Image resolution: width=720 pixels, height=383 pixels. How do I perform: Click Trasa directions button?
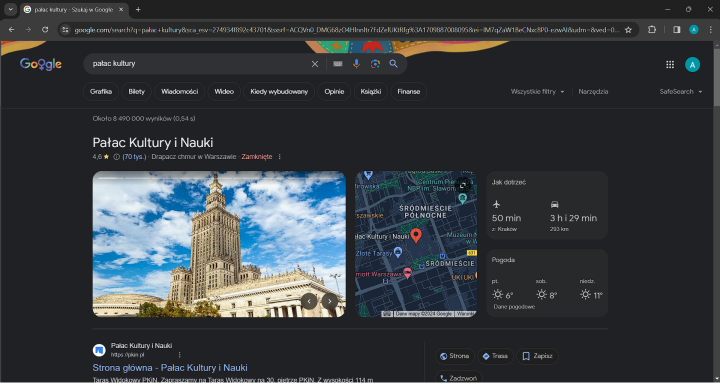point(495,356)
